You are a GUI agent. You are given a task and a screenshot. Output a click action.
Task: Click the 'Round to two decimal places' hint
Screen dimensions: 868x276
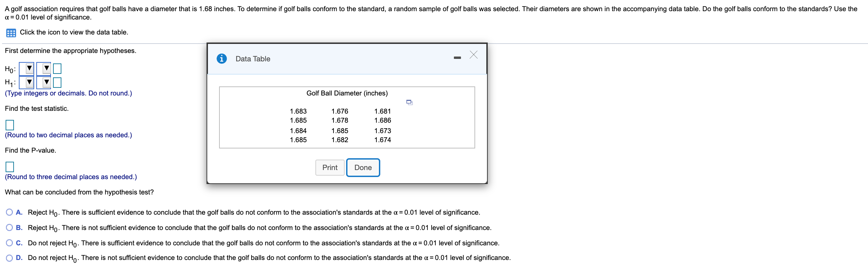[x=68, y=135]
